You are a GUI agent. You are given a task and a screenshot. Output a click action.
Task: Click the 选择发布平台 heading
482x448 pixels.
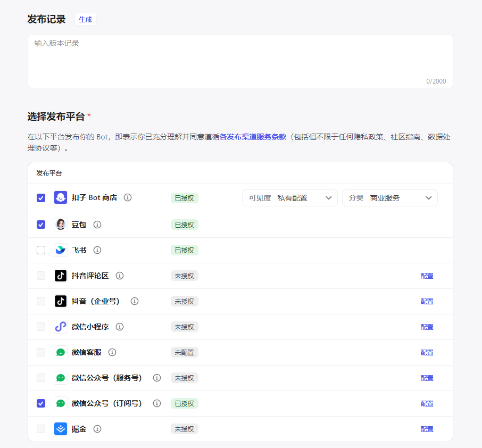56,117
